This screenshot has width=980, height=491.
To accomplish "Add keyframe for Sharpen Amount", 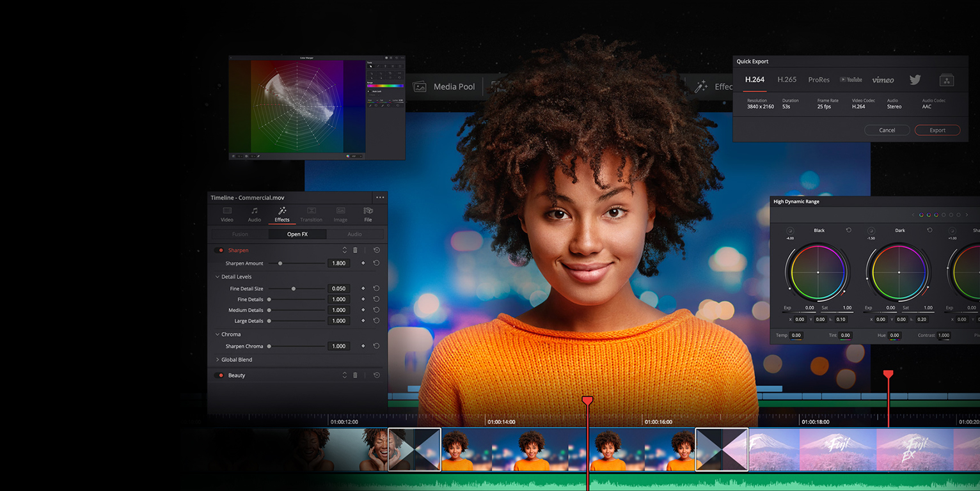I will pyautogui.click(x=363, y=263).
